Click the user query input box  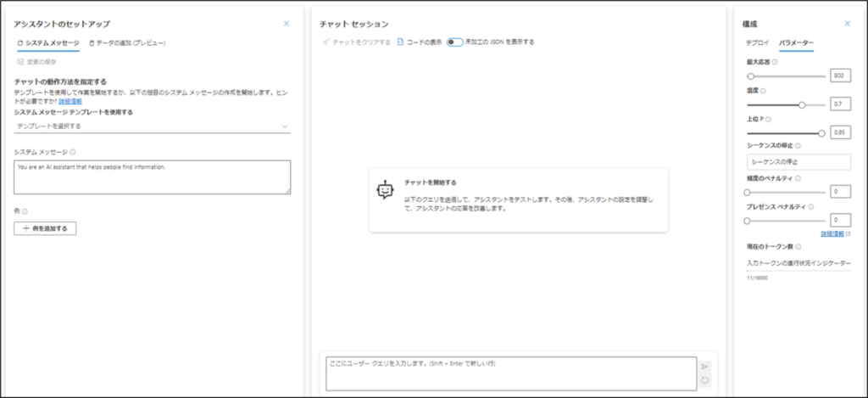(x=511, y=373)
